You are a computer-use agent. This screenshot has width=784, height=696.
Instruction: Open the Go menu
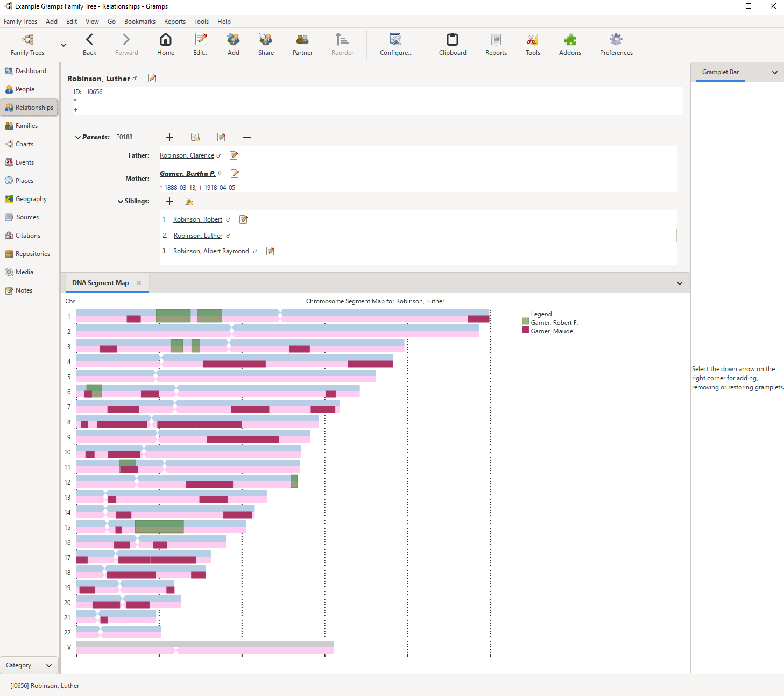pyautogui.click(x=111, y=22)
